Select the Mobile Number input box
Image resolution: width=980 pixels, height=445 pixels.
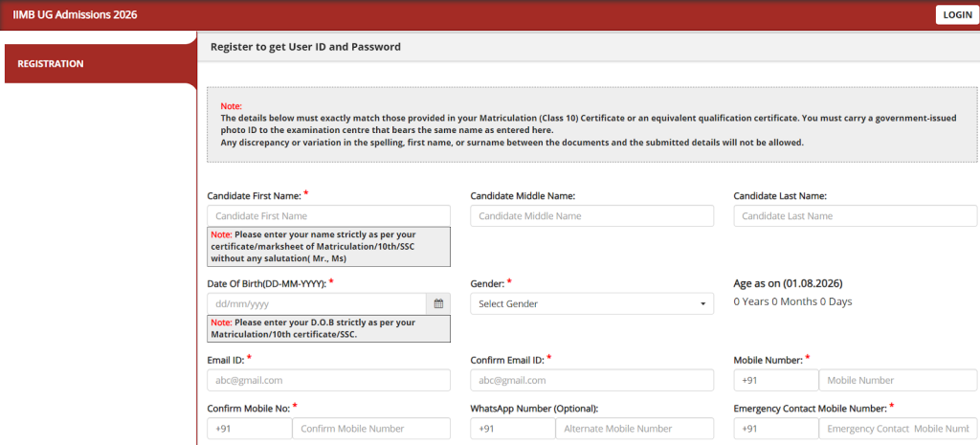pyautogui.click(x=897, y=380)
